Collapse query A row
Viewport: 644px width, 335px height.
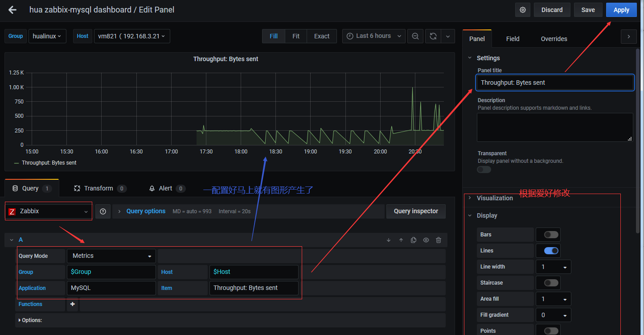point(12,240)
